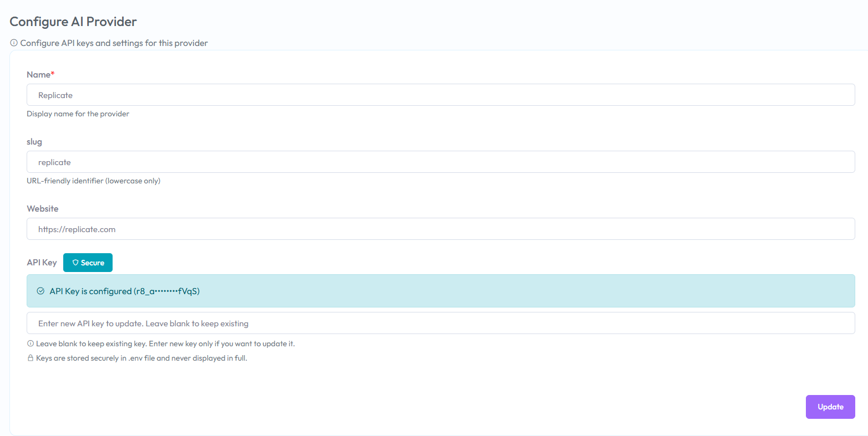The height and width of the screenshot is (436, 868).
Task: Click the Name input field containing Replicate
Action: click(440, 95)
